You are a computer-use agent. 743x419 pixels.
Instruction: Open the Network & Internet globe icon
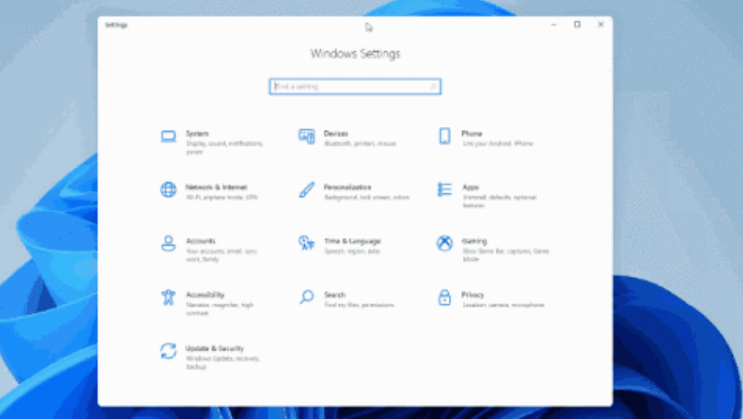(x=168, y=190)
